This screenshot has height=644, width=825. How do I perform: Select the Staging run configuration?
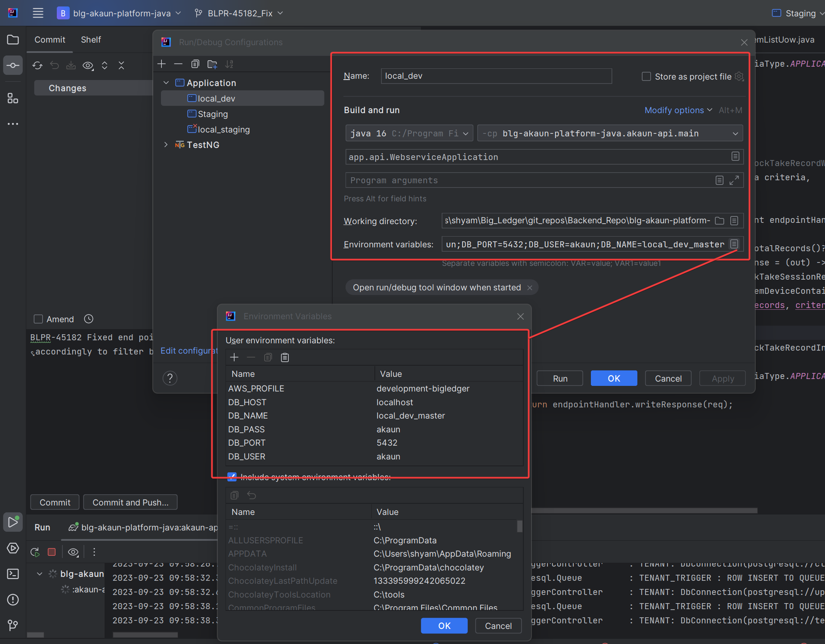[213, 114]
